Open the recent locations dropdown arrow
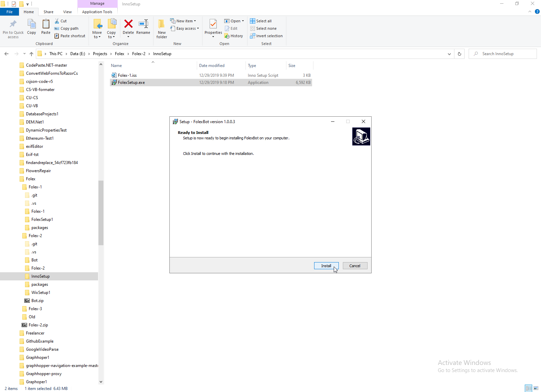The height and width of the screenshot is (392, 541). point(24,54)
